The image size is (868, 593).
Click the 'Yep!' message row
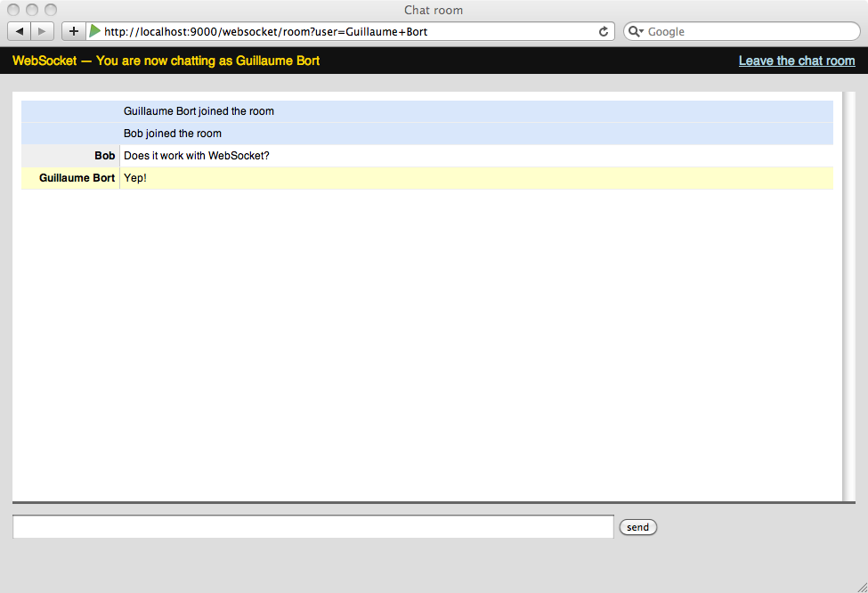click(x=135, y=178)
